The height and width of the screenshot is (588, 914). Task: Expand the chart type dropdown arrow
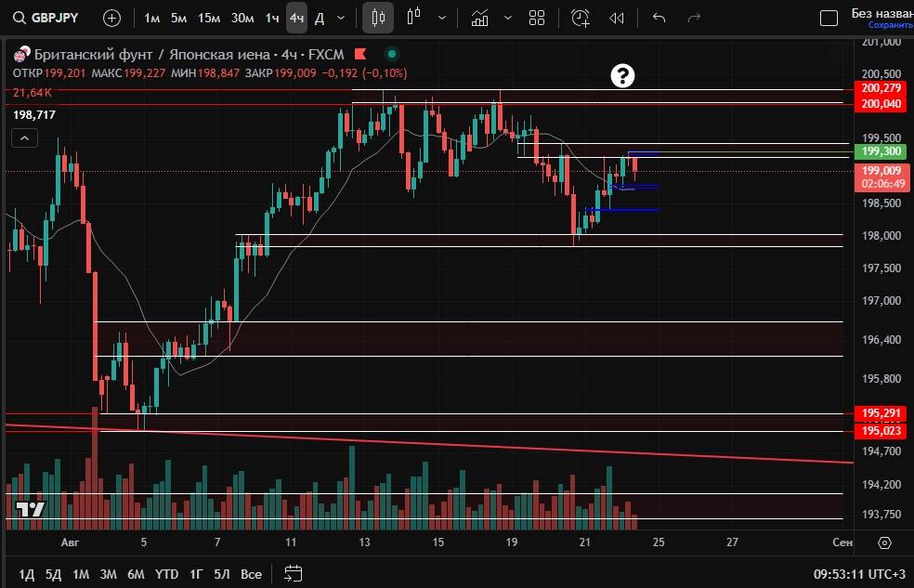441,18
